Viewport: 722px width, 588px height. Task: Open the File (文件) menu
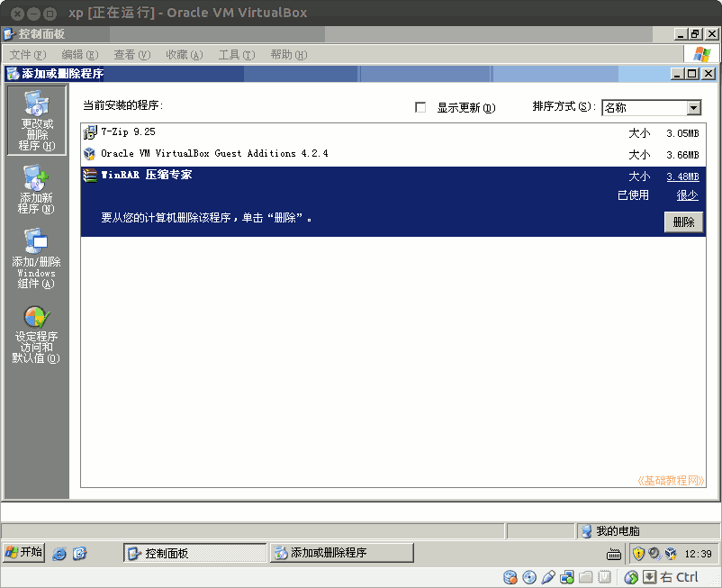[28, 55]
